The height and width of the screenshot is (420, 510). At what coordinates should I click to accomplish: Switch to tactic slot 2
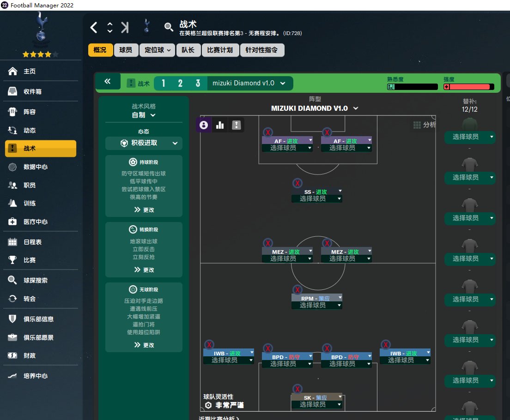pos(180,83)
